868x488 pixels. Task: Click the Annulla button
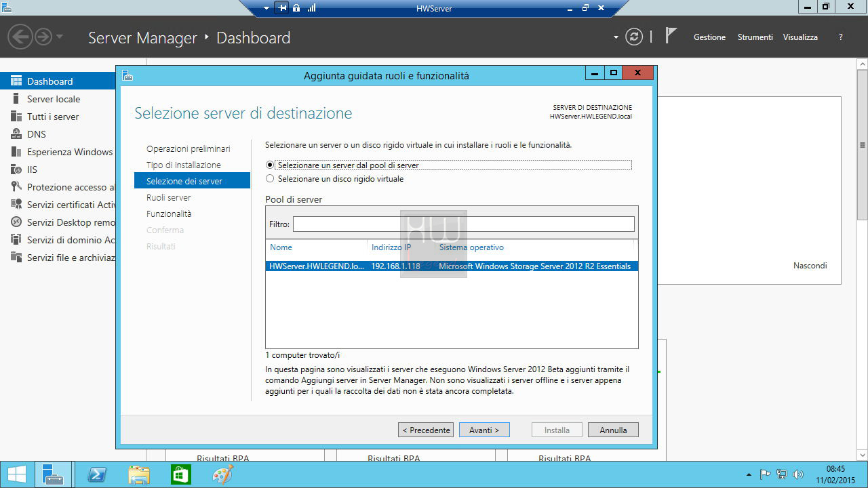[613, 430]
